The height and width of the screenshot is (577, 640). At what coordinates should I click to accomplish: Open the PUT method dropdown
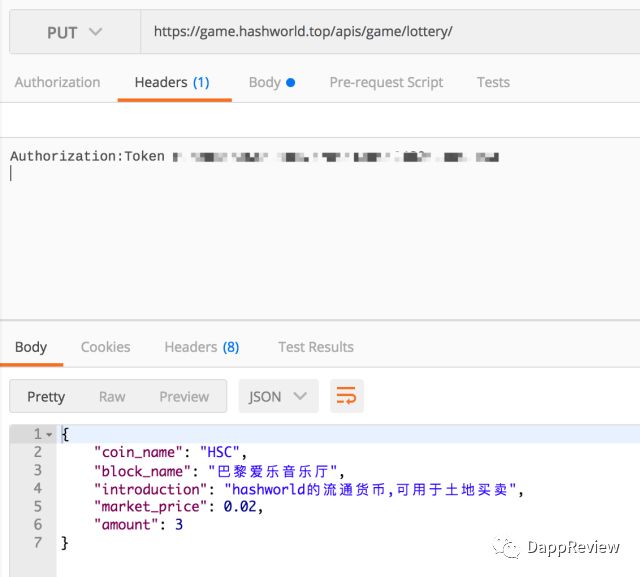(75, 32)
